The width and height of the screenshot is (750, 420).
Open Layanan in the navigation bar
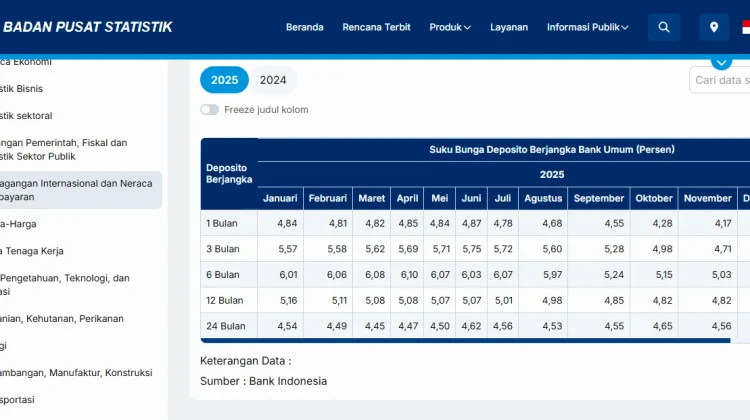click(x=509, y=27)
